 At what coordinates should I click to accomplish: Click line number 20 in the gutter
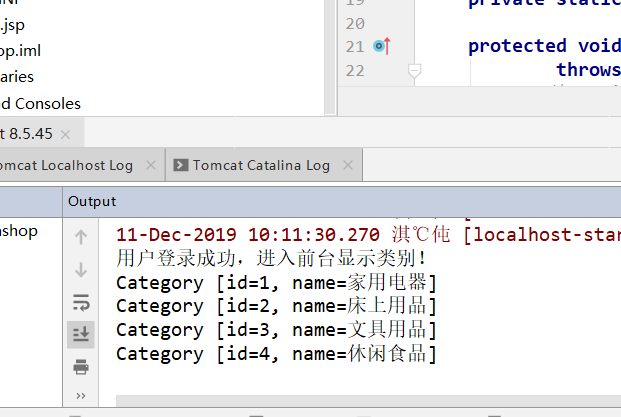click(x=355, y=24)
